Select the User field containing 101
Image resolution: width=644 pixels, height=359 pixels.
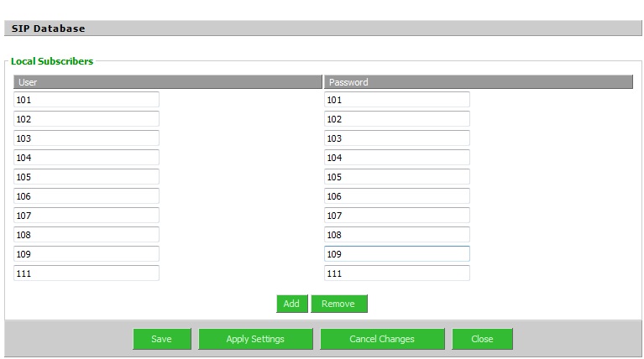86,100
